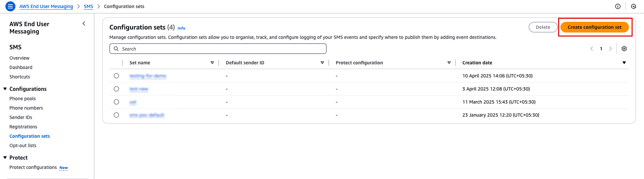644x179 pixels.
Task: Open Protect configurations page
Action: [33, 167]
